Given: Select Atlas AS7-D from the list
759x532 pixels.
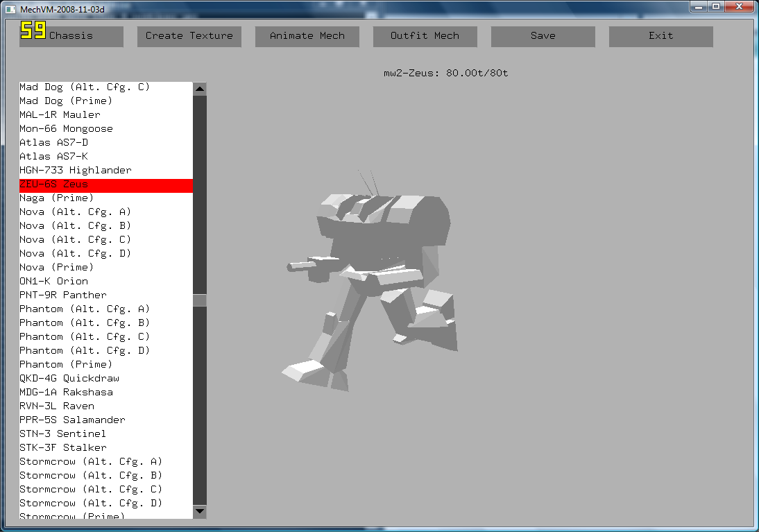Looking at the screenshot, I should click(54, 142).
